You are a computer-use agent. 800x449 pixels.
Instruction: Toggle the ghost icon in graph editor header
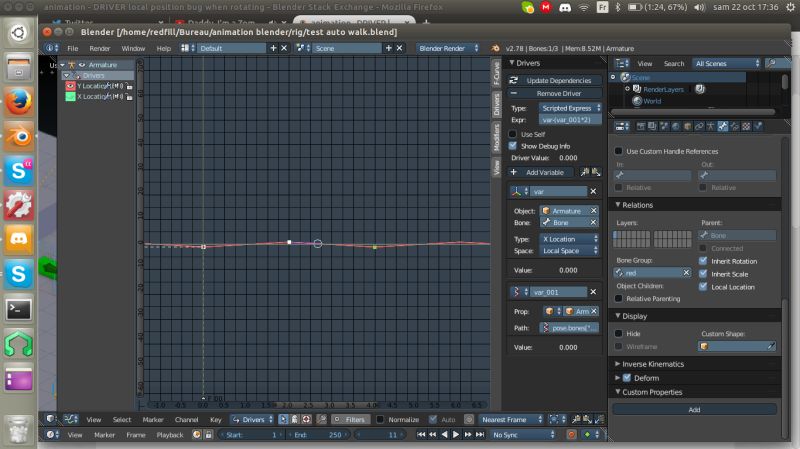tap(294, 419)
